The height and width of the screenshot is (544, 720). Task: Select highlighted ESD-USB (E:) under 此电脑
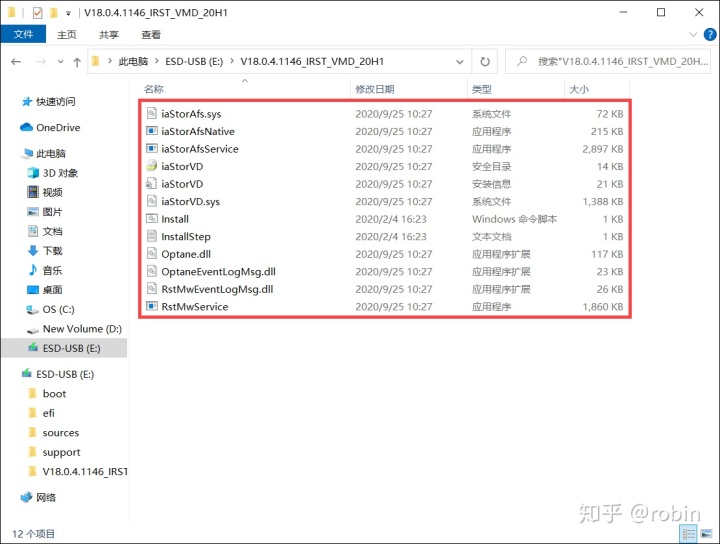64,348
